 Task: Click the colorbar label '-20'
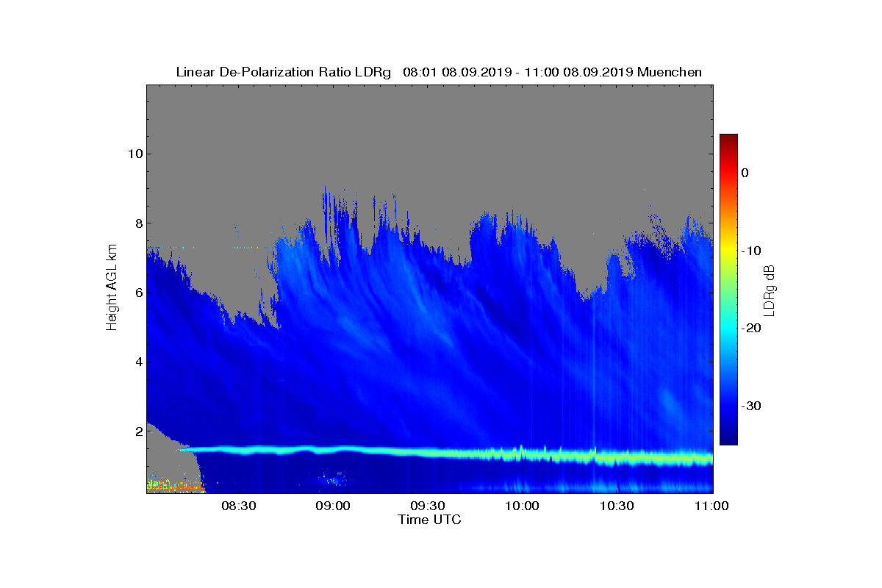pyautogui.click(x=751, y=329)
